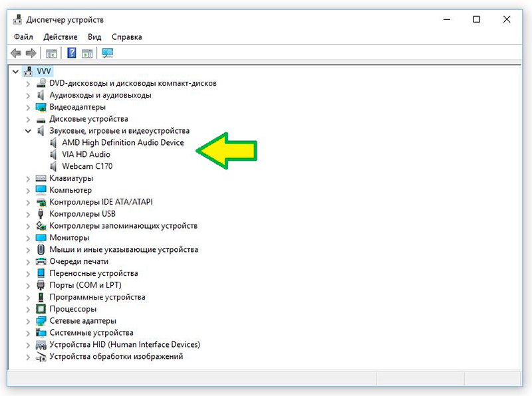The width and height of the screenshot is (532, 396).
Task: Collapse the VVV root computer node
Action: 16,71
